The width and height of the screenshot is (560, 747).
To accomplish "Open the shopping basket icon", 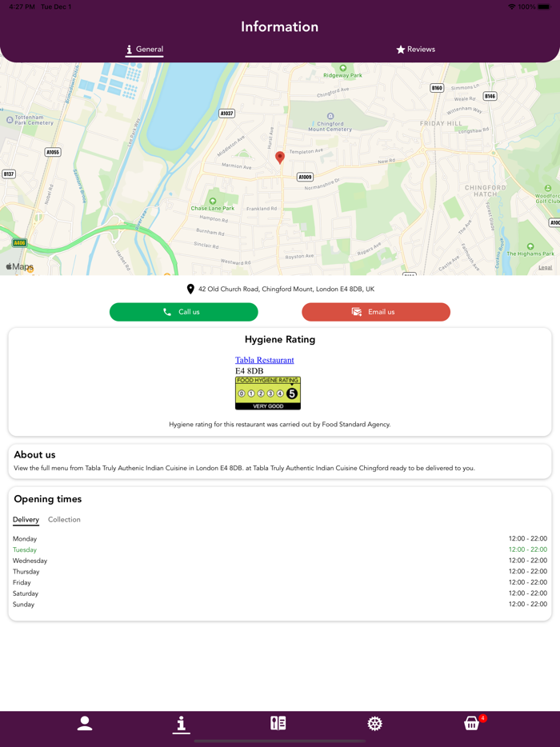I will 471,723.
